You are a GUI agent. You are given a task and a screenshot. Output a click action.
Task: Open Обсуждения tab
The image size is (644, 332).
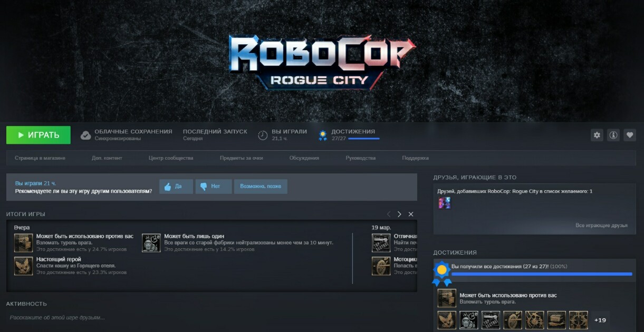(304, 158)
